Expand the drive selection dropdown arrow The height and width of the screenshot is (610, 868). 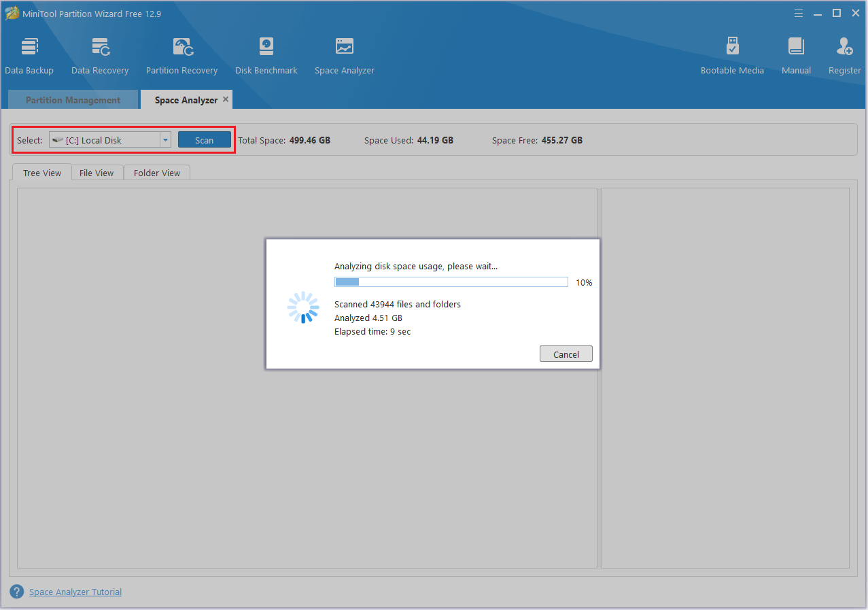[x=165, y=140]
